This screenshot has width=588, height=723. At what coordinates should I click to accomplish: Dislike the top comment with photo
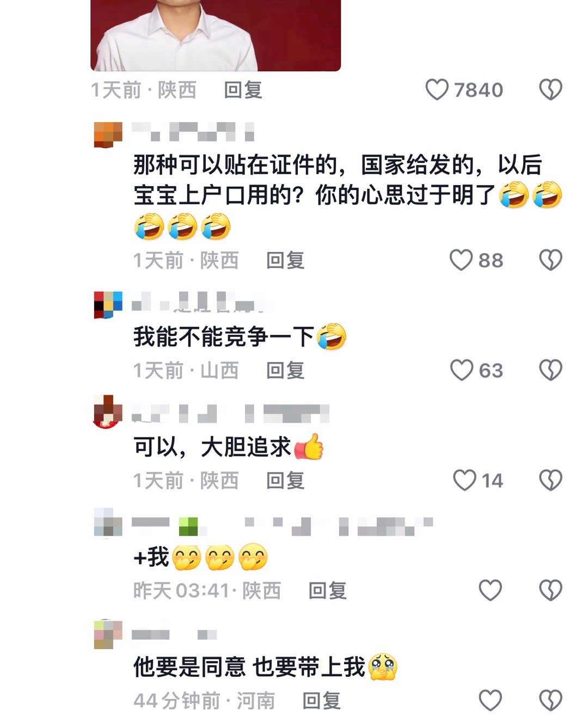pyautogui.click(x=550, y=90)
